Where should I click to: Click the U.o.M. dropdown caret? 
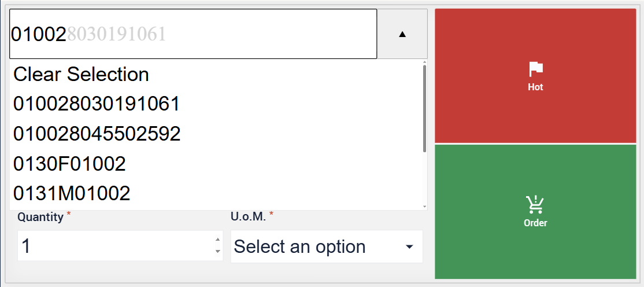[x=409, y=247]
